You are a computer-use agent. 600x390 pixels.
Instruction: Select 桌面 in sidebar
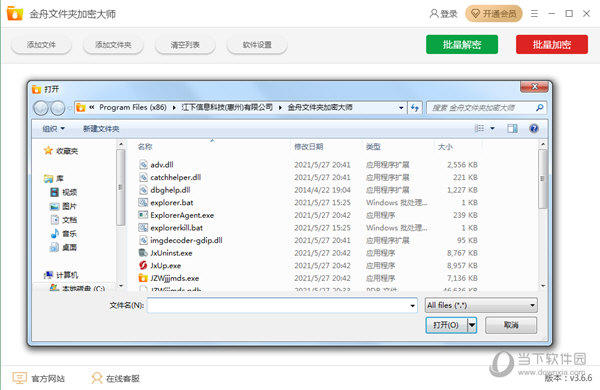tap(64, 247)
